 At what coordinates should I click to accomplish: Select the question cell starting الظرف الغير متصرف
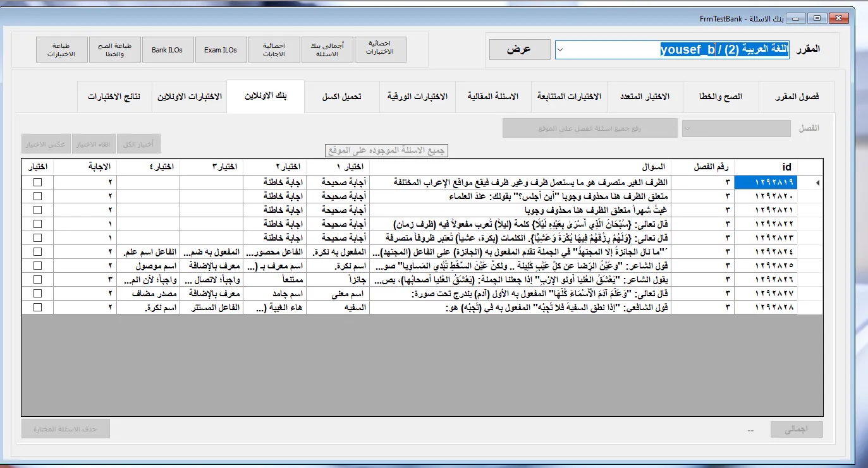click(x=520, y=182)
